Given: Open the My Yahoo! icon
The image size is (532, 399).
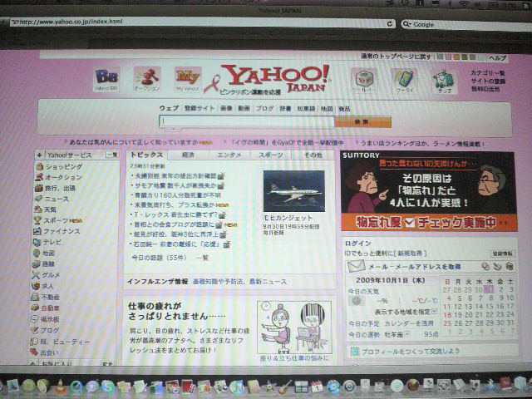Looking at the screenshot, I should pyautogui.click(x=188, y=79).
